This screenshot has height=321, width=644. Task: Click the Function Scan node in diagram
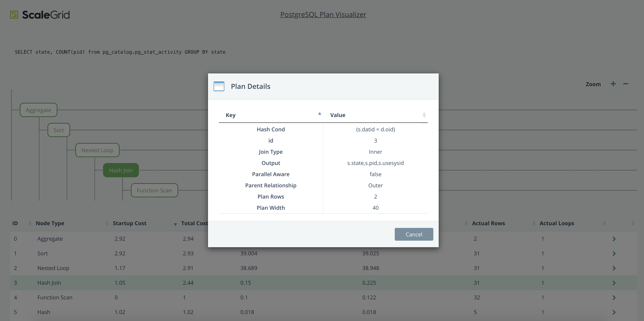tap(154, 190)
